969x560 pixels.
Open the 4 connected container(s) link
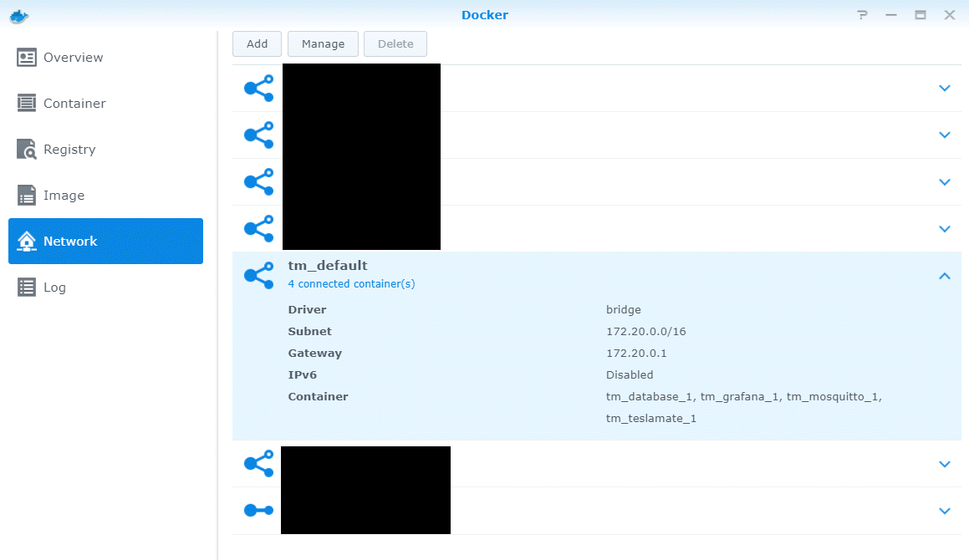[352, 283]
